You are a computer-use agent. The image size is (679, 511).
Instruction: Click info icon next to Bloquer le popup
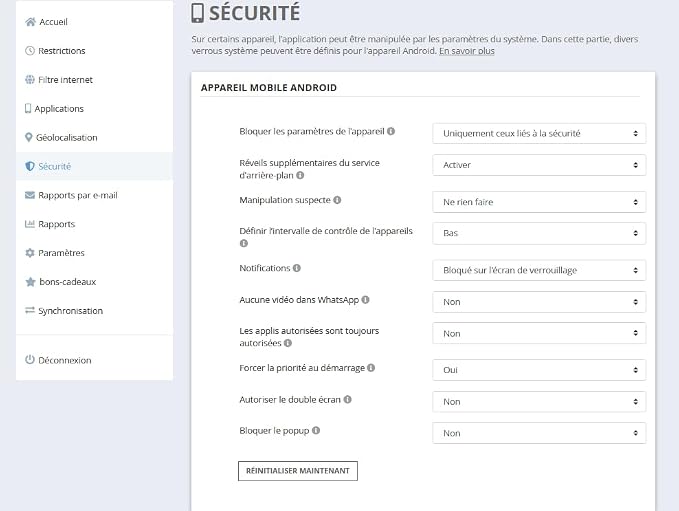(316, 430)
